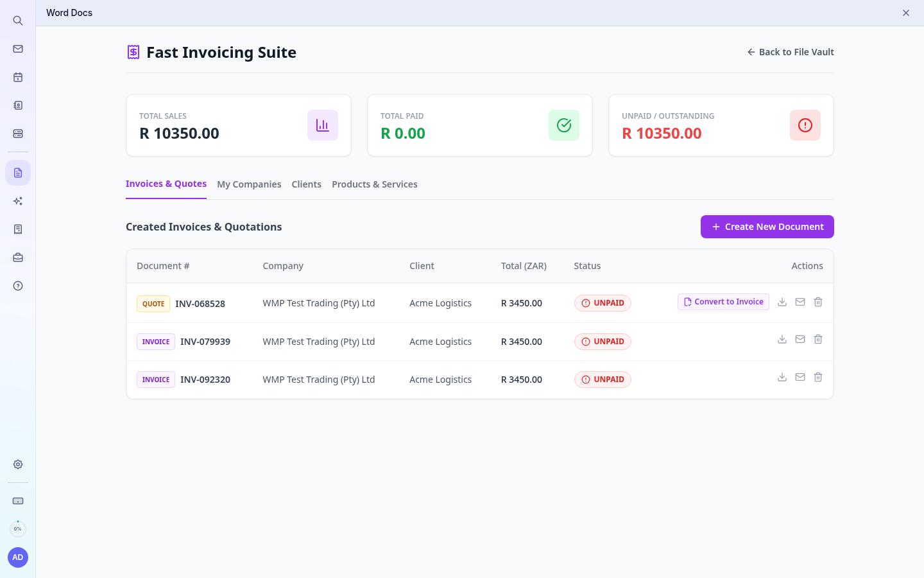Open the help question mark icon
924x578 pixels.
point(18,286)
